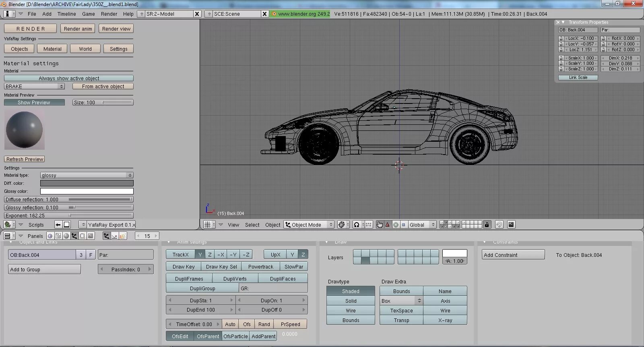644x347 pixels.
Task: Enable X-ray in Draw Extra
Action: click(x=445, y=320)
